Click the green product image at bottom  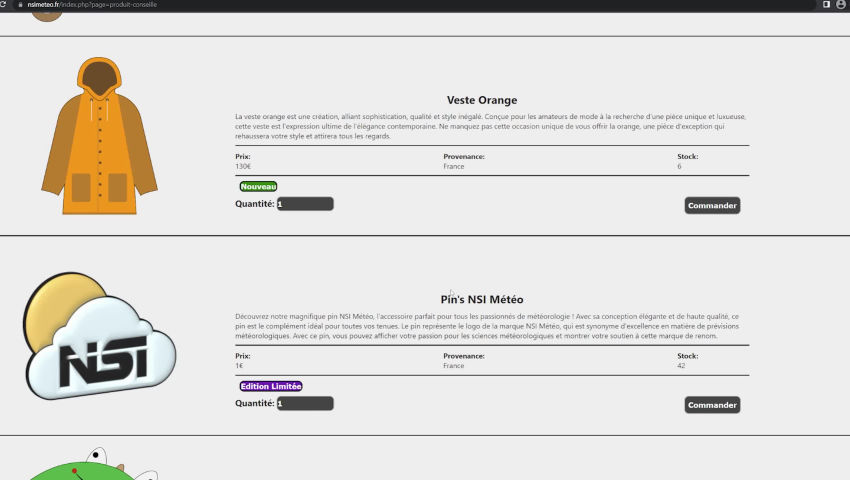88,465
